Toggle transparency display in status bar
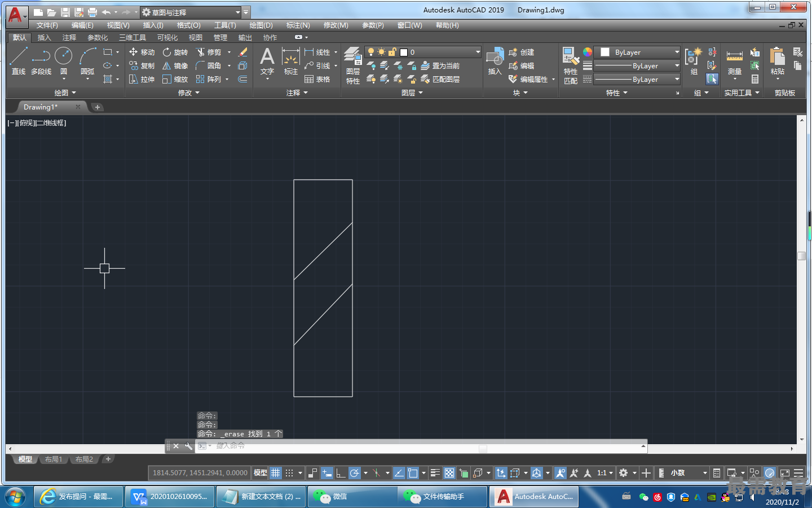 449,473
